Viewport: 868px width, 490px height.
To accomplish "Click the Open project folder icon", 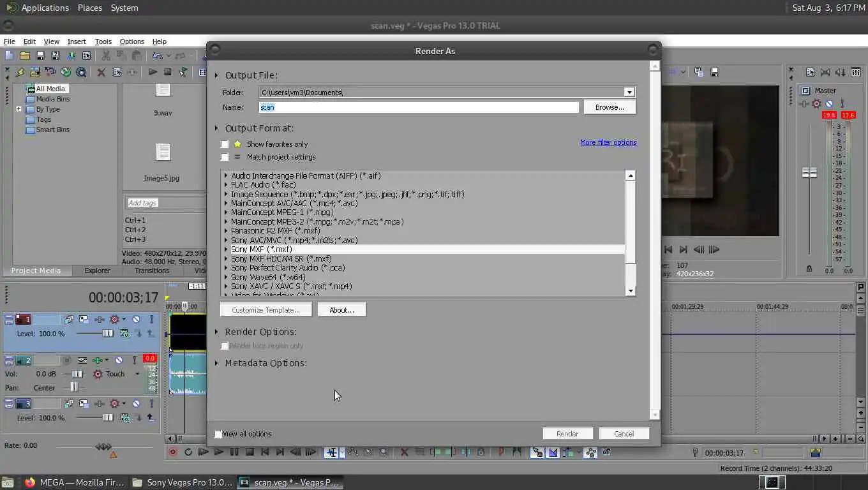I will (x=25, y=56).
